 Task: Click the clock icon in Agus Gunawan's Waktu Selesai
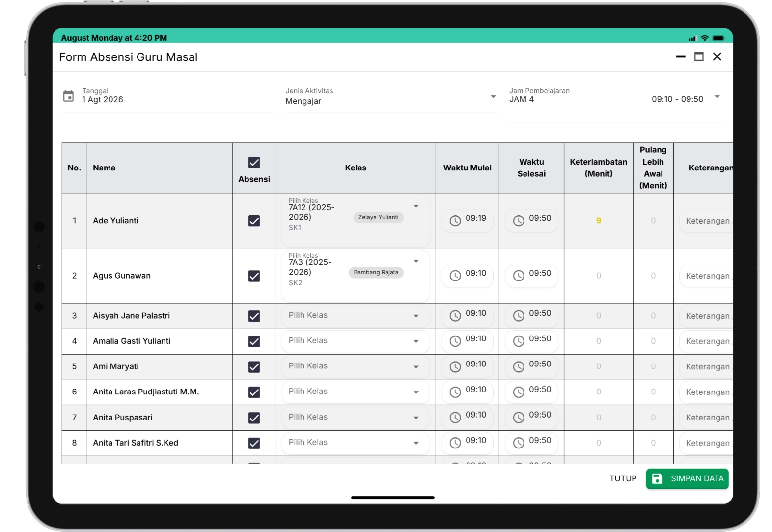point(519,276)
